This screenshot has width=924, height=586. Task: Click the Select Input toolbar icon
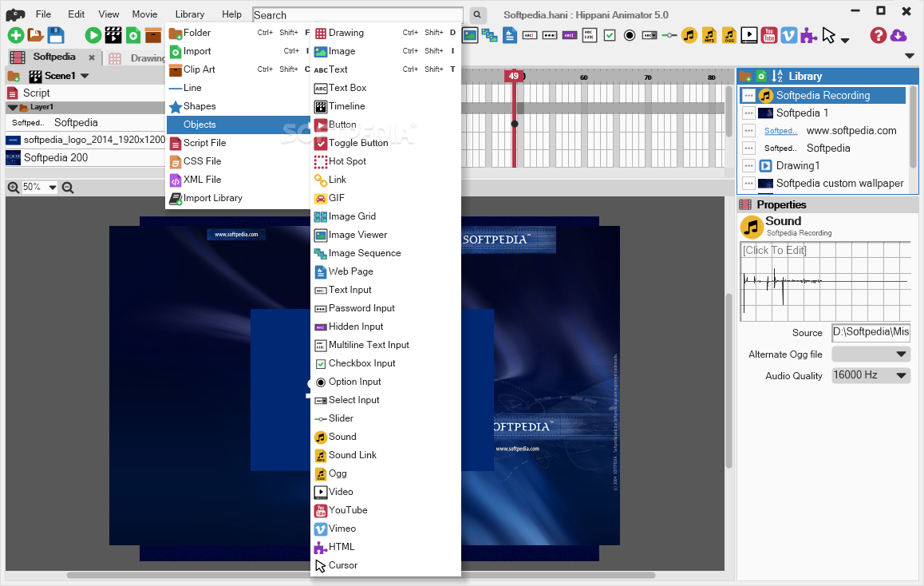[x=650, y=35]
